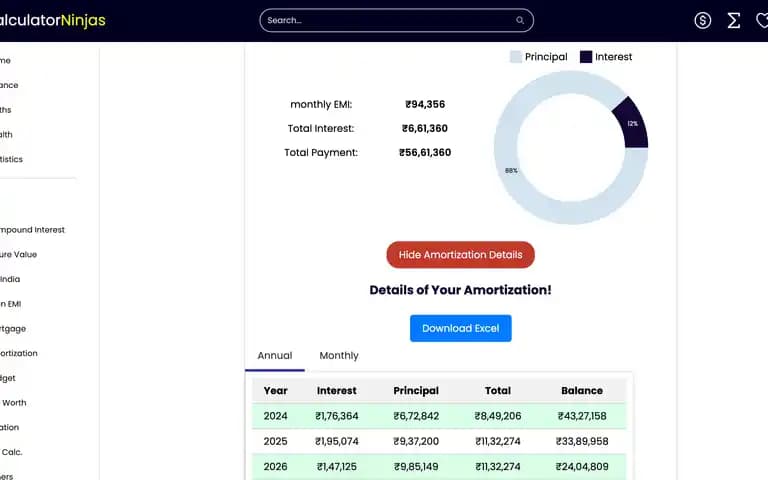Open Compound Interest sidebar link

pos(32,230)
